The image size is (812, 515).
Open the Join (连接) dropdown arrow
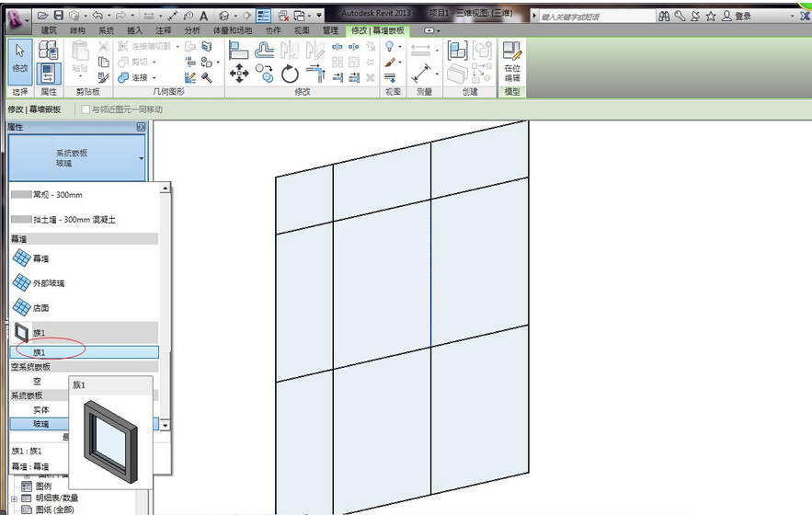pyautogui.click(x=154, y=78)
